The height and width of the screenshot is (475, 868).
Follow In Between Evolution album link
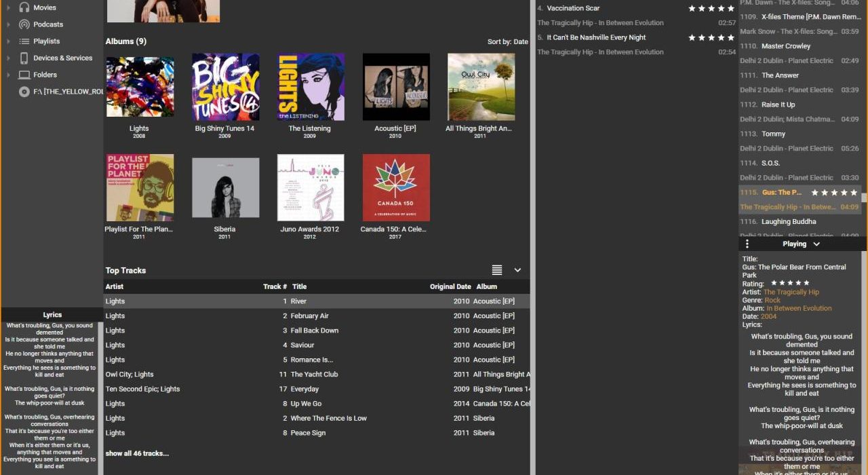click(x=799, y=308)
